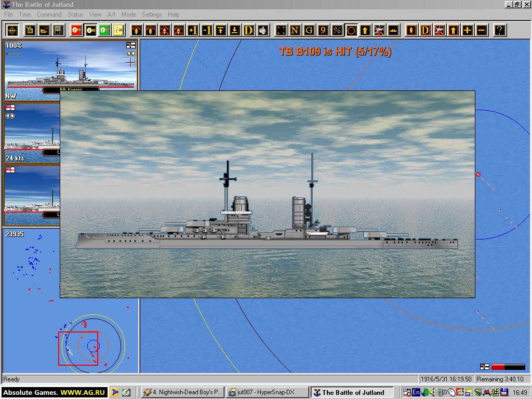The width and height of the screenshot is (532, 399).
Task: Toggle the percent sign display button
Action: 337,30
